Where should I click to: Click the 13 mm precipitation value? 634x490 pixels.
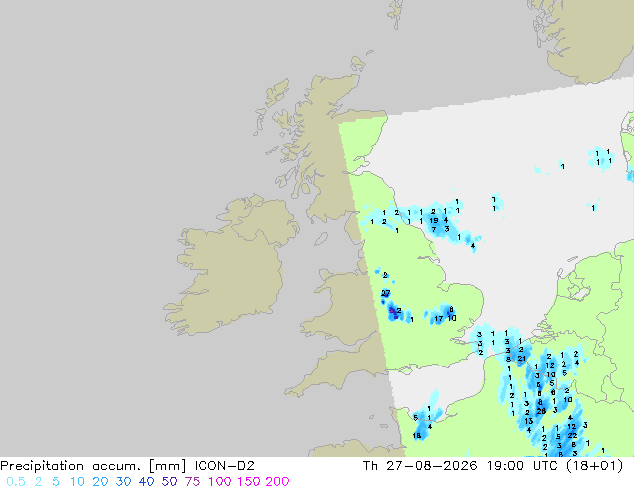coord(528,421)
